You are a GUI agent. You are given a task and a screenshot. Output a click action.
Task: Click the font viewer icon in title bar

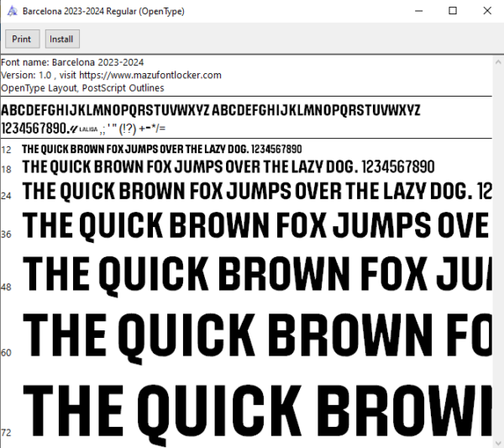click(12, 11)
